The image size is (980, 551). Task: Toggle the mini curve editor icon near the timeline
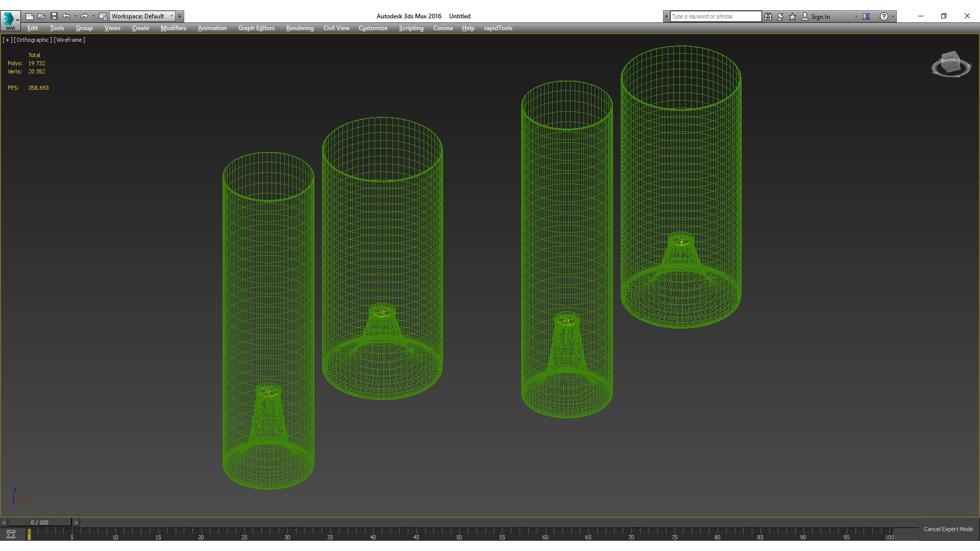(x=11, y=534)
